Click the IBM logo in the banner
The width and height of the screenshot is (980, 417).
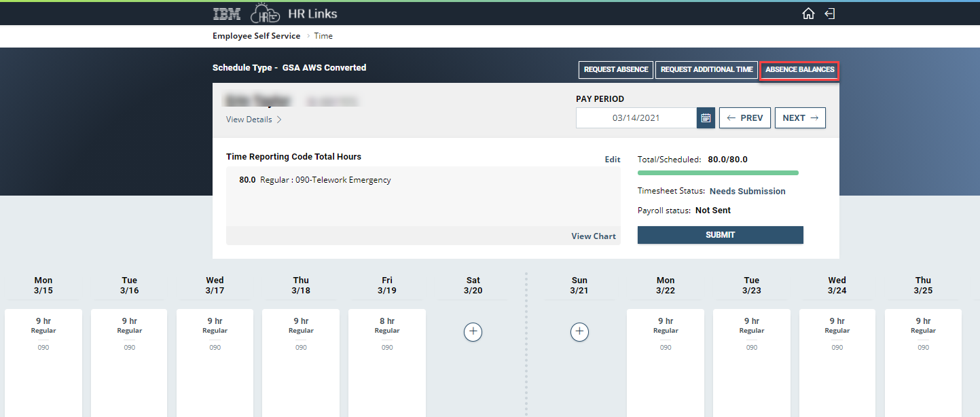pyautogui.click(x=227, y=13)
